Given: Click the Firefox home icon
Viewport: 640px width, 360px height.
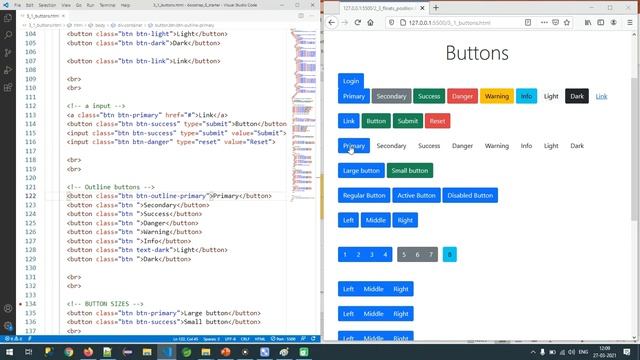Looking at the screenshot, I should [370, 22].
